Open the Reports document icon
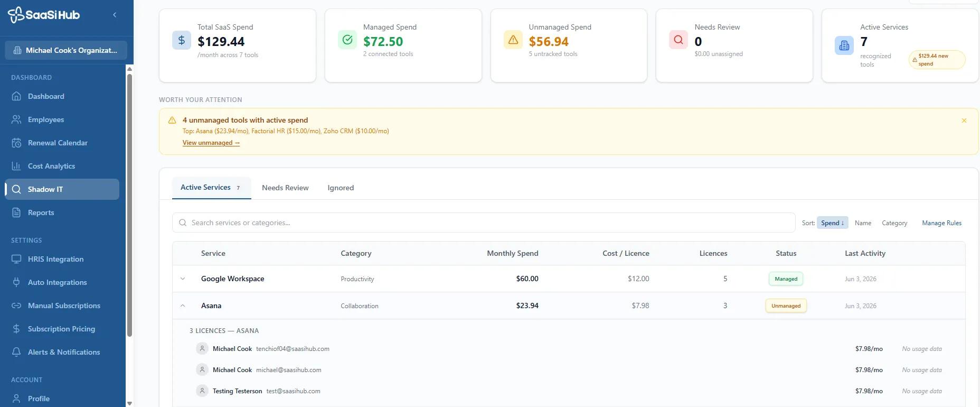The width and height of the screenshot is (980, 407). tap(16, 212)
